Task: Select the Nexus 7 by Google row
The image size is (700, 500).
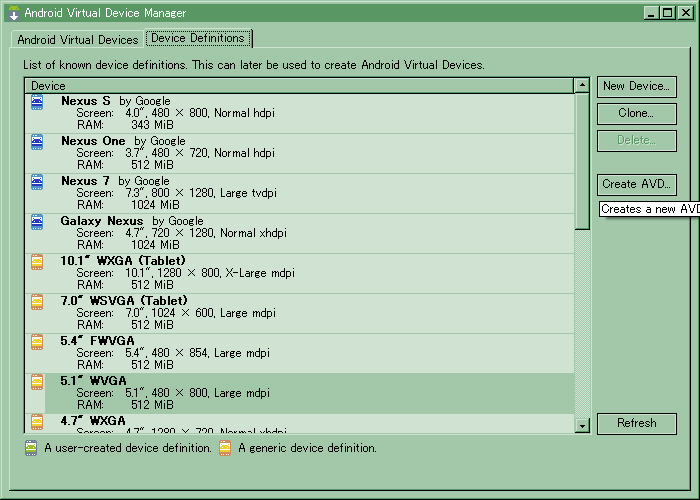Action: 299,193
